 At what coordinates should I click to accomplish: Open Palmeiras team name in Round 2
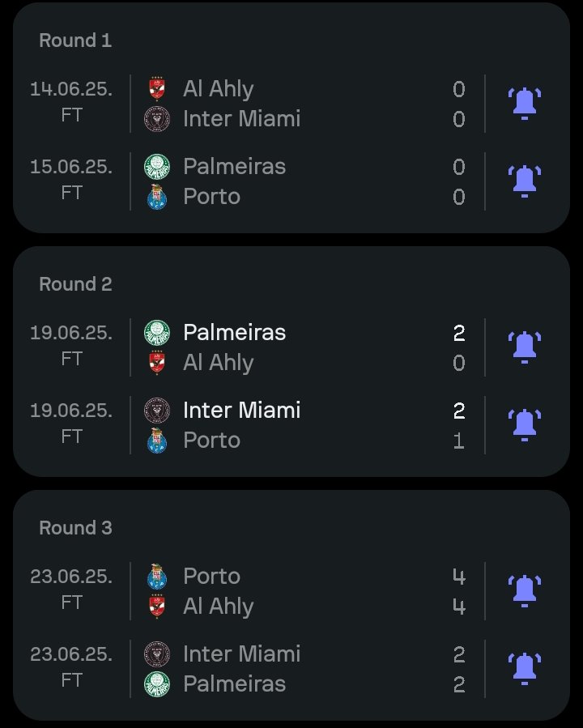[x=234, y=333]
